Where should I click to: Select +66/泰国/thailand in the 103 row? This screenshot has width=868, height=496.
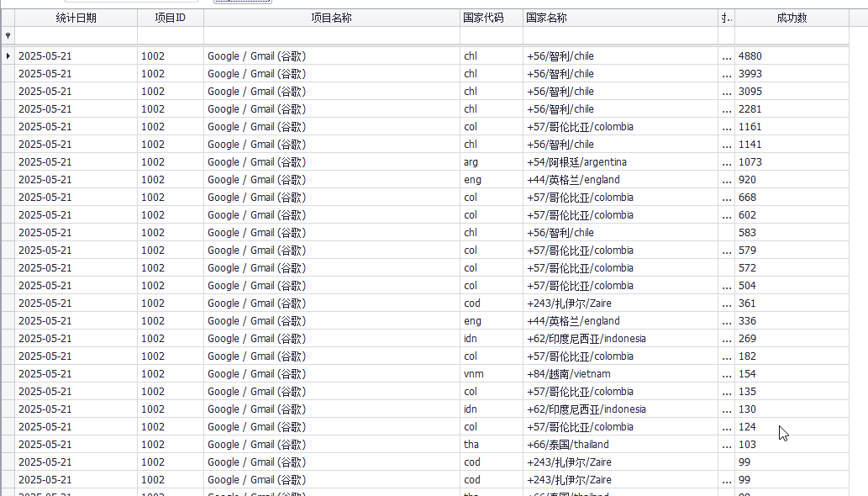coord(621,445)
